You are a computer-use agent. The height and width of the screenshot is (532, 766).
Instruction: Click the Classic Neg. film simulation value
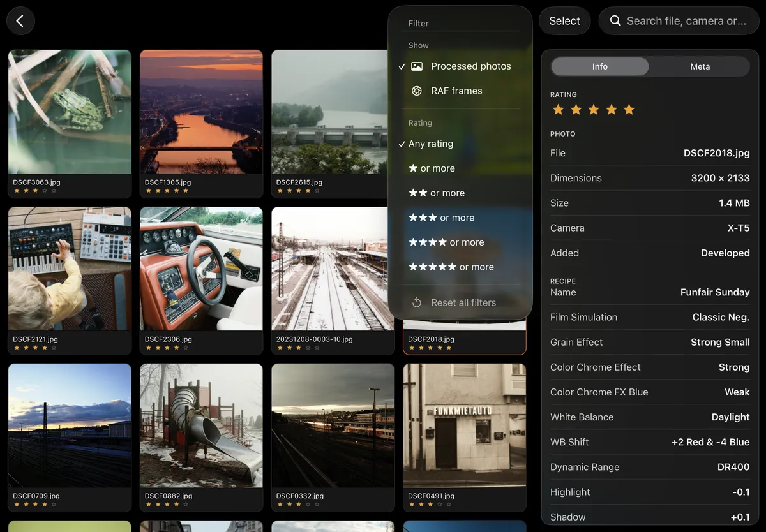pyautogui.click(x=721, y=317)
